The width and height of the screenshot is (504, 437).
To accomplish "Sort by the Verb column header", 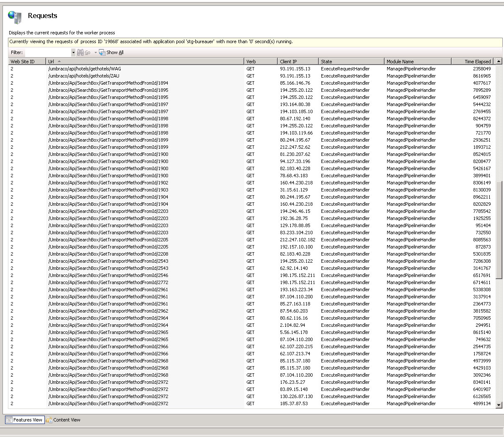I will (x=261, y=61).
